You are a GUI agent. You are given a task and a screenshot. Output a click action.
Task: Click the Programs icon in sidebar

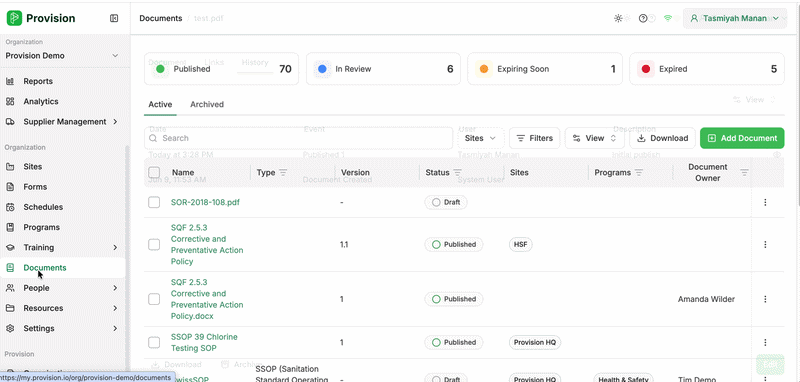pos(10,227)
